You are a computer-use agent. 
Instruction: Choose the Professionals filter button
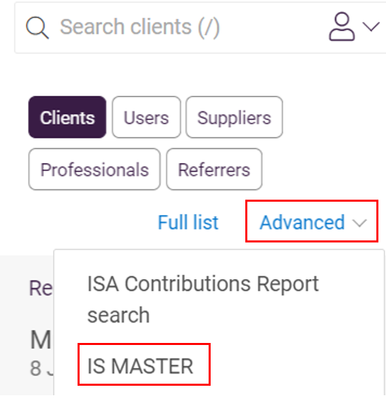[x=94, y=169]
